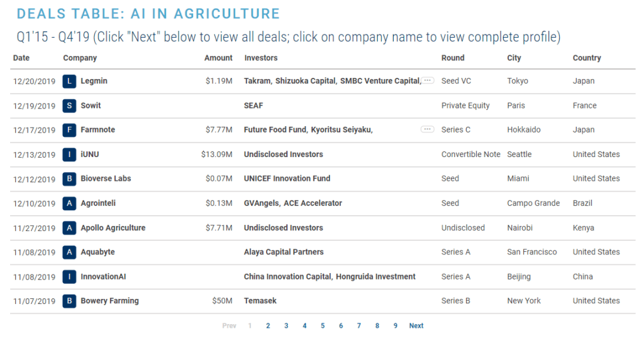Click the InnovationAI 'I' company icon
The height and width of the screenshot is (341, 644).
69,277
